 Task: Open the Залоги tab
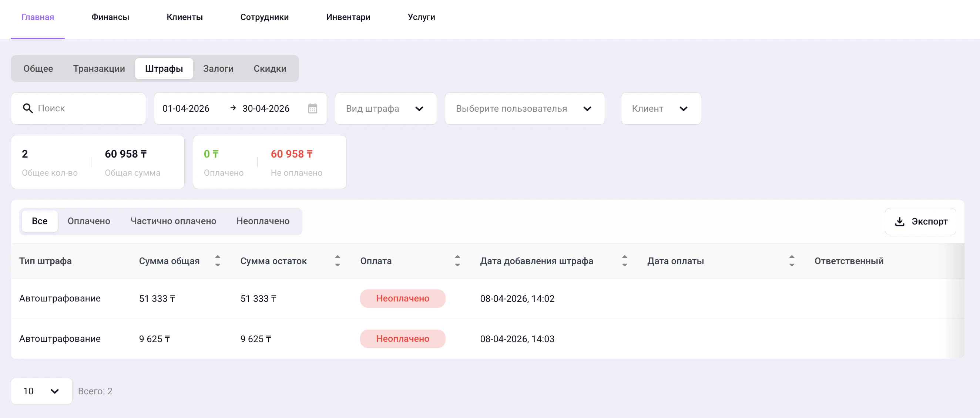[218, 68]
